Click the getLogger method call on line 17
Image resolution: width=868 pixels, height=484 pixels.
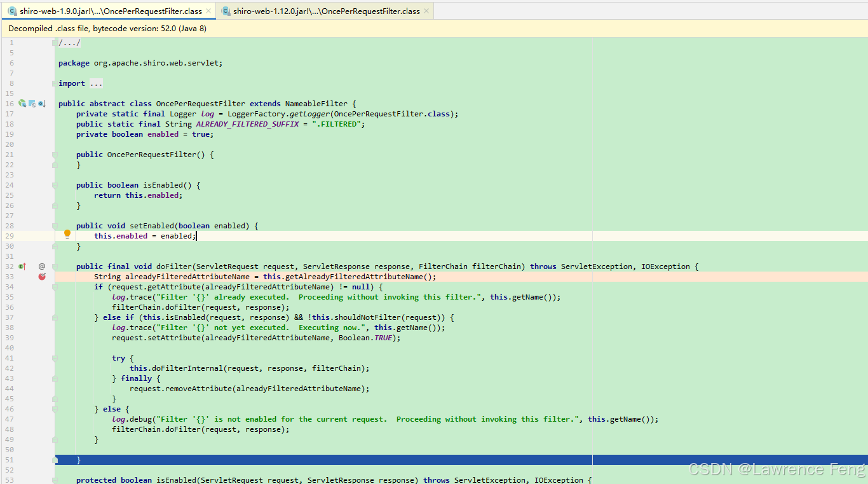click(311, 114)
